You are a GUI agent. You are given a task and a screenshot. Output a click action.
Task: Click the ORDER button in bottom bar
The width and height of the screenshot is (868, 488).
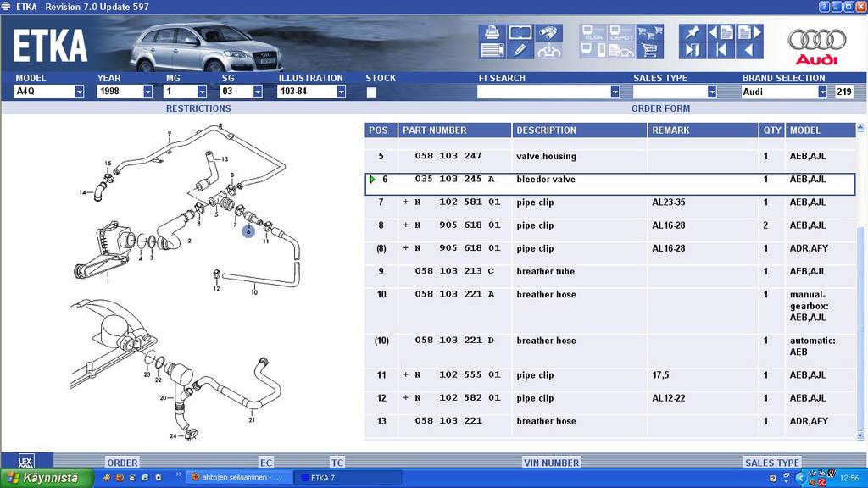pyautogui.click(x=122, y=463)
